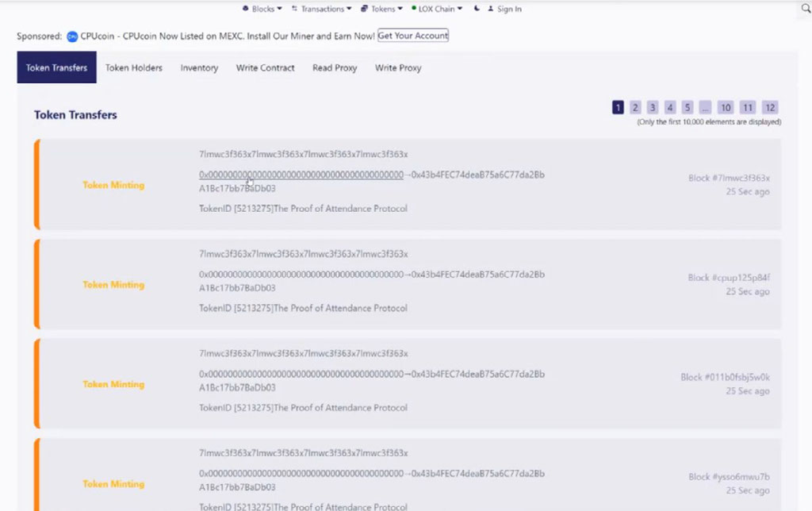Toggle dark mode moon icon
Image resolution: width=812 pixels, height=511 pixels.
pyautogui.click(x=477, y=9)
